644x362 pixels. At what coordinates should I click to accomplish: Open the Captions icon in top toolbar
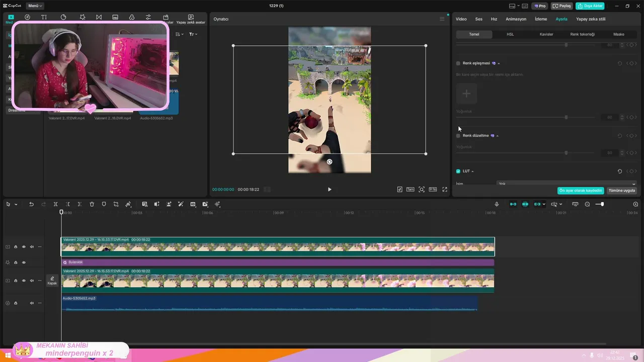click(115, 17)
